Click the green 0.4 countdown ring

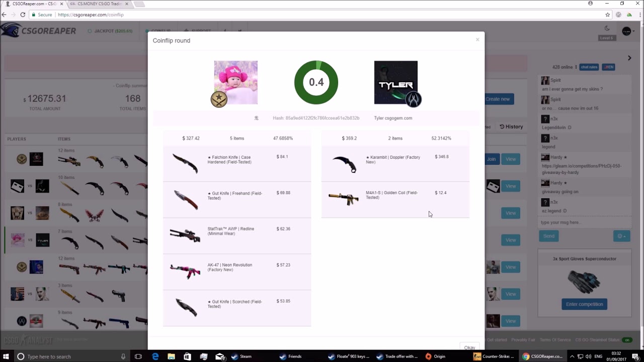(x=316, y=82)
